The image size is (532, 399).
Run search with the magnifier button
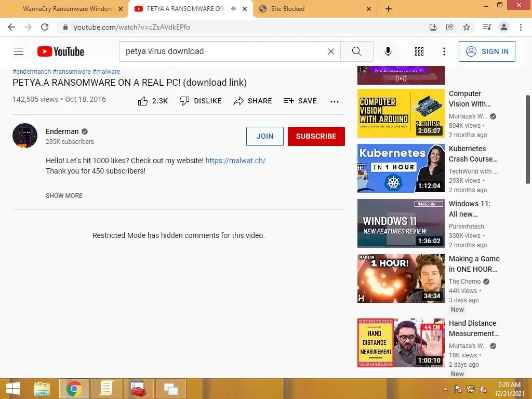click(x=356, y=51)
